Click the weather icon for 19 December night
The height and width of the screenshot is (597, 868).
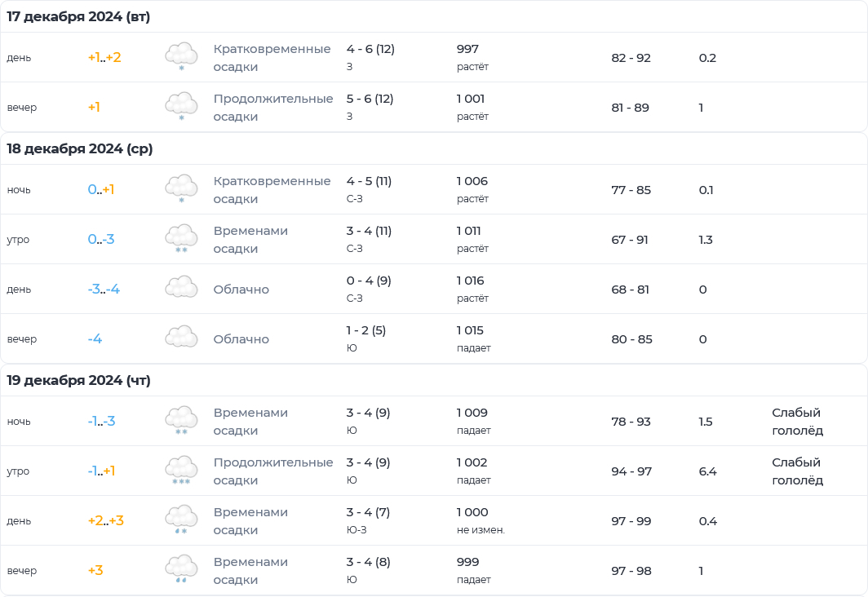coord(181,421)
